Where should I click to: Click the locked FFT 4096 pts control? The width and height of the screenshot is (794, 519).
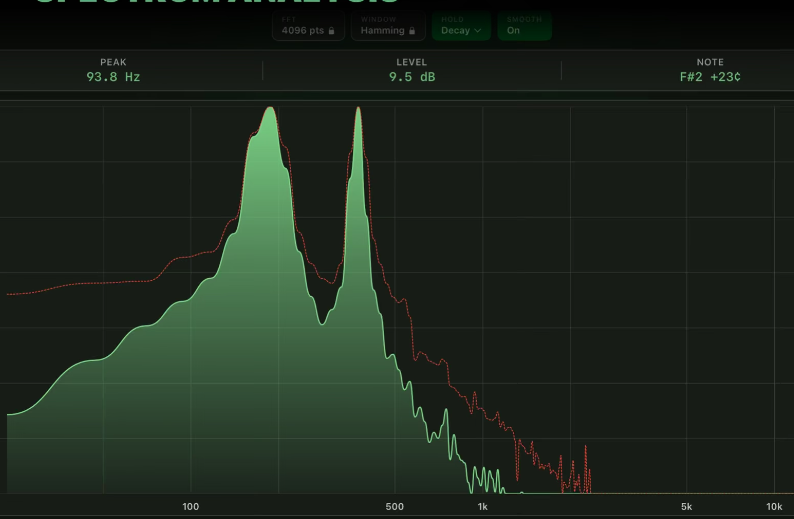(308, 25)
